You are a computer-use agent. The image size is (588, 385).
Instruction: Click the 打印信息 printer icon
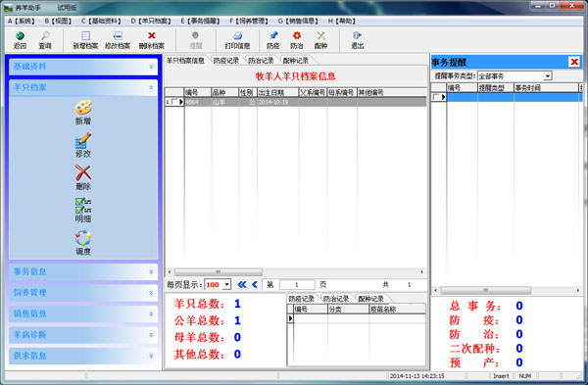click(237, 36)
